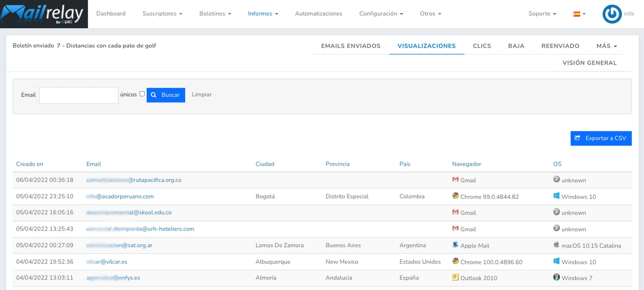Click Gmail icon in urh-hoteliers.com row

pyautogui.click(x=455, y=229)
